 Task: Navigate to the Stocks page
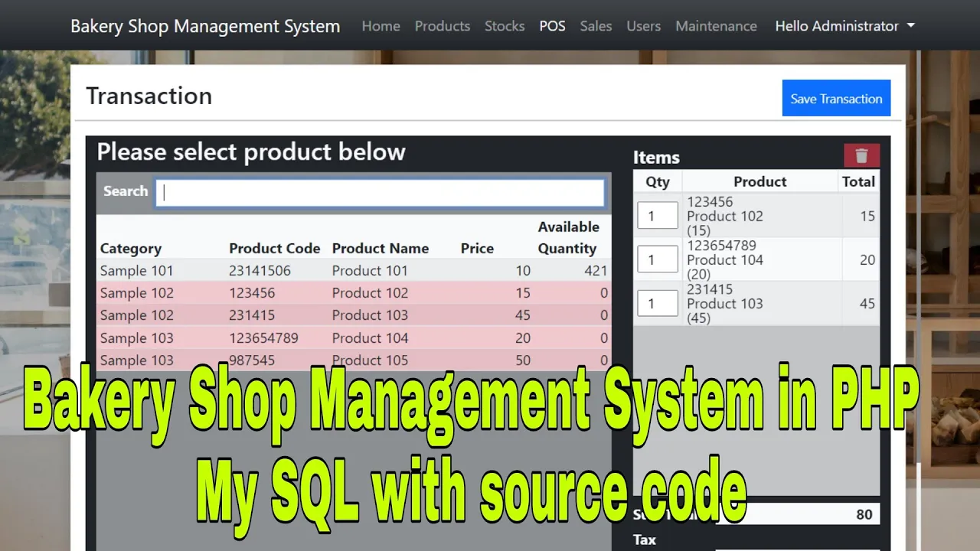[505, 26]
